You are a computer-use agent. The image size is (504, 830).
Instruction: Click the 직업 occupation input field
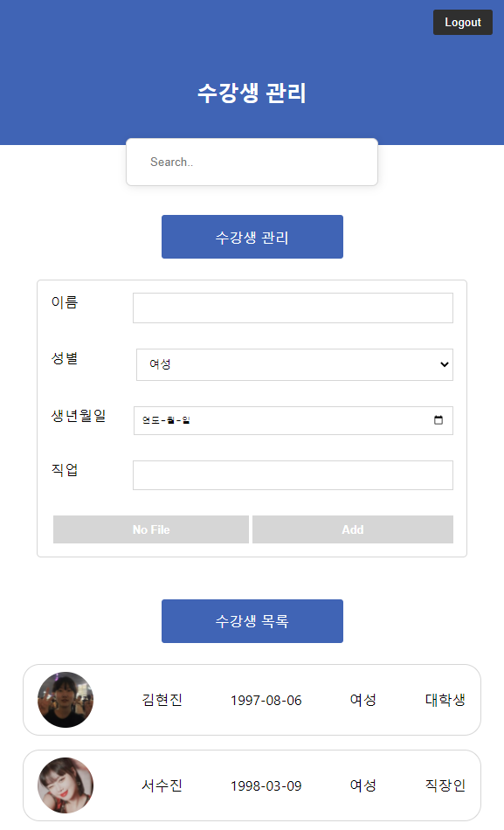292,474
